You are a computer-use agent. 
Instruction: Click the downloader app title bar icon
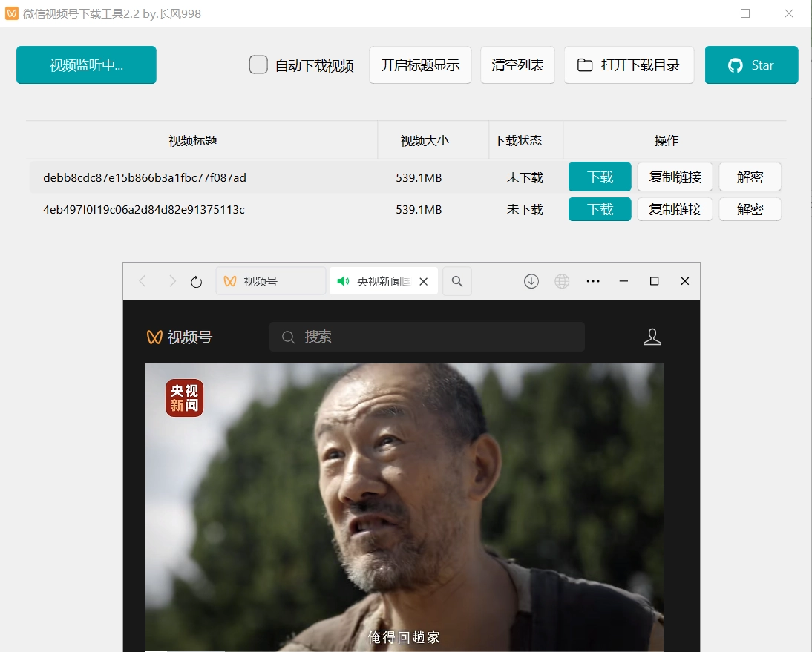click(x=12, y=13)
